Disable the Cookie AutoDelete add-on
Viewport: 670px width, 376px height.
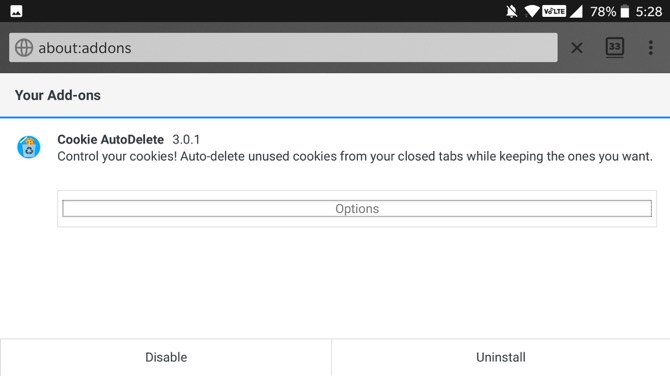166,357
